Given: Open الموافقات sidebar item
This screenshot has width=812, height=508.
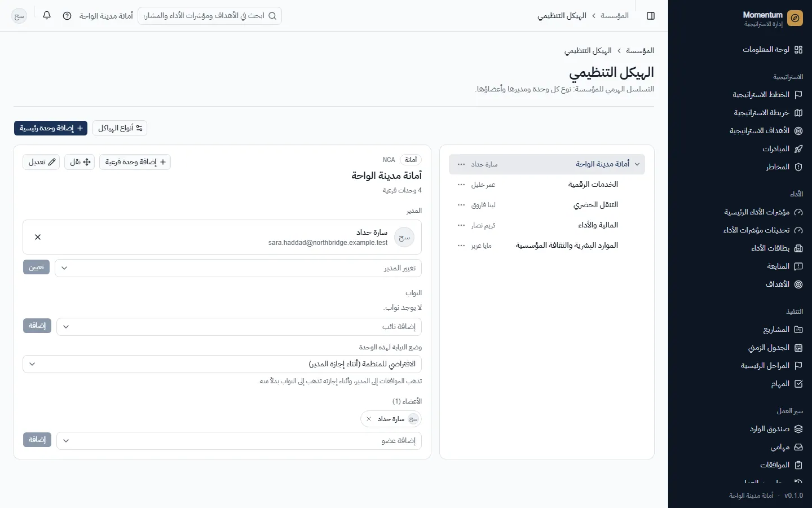Looking at the screenshot, I should [x=781, y=465].
